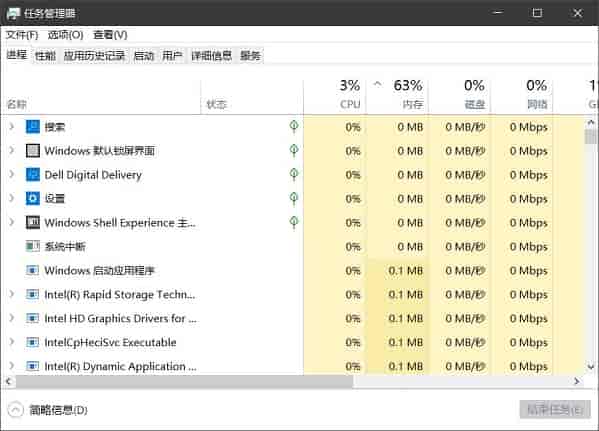
Task: Switch to the 用户 tab
Action: click(172, 56)
